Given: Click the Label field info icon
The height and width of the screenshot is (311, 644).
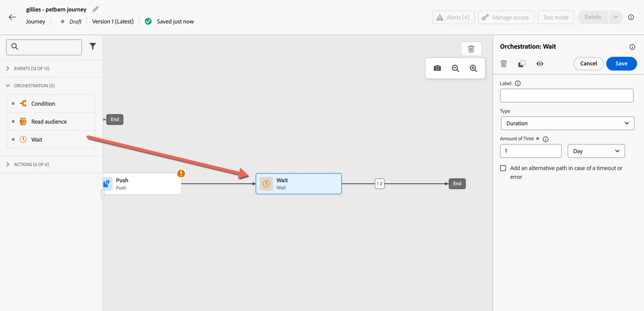Looking at the screenshot, I should 518,84.
